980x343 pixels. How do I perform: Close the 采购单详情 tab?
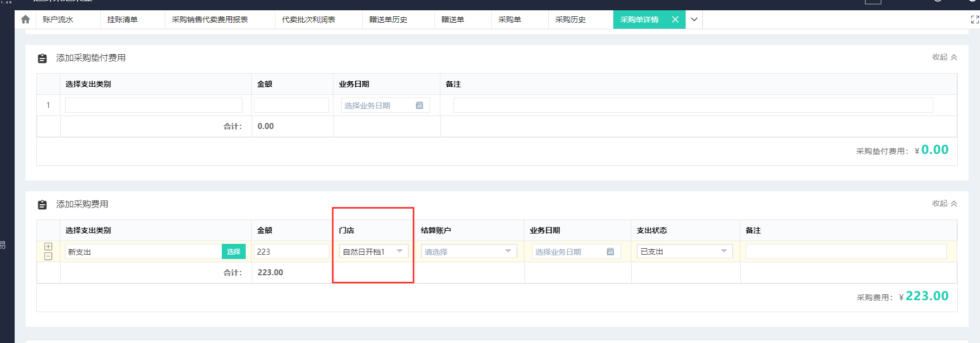[675, 20]
